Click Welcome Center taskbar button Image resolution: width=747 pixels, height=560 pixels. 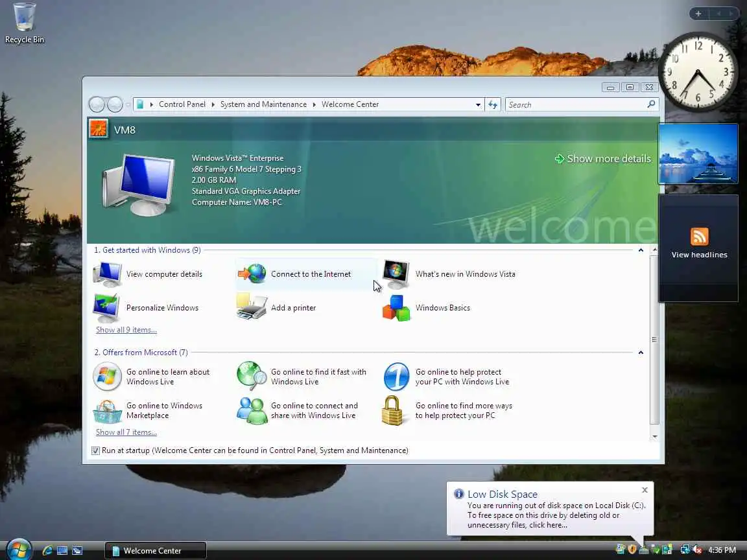[x=156, y=550]
